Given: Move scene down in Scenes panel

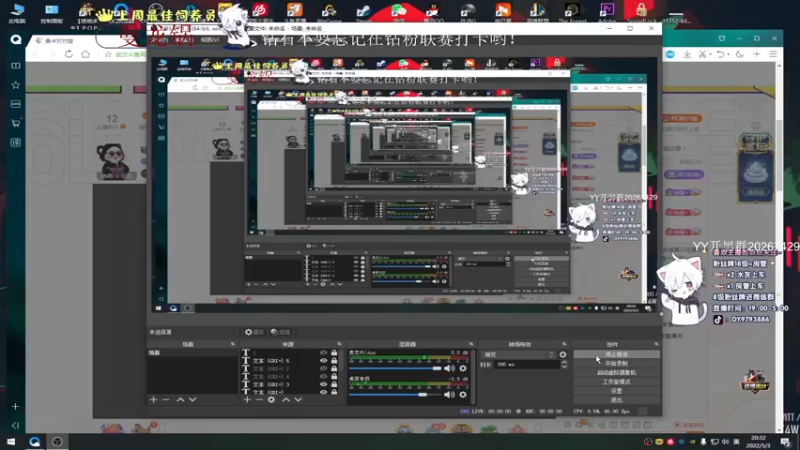Looking at the screenshot, I should [x=192, y=400].
